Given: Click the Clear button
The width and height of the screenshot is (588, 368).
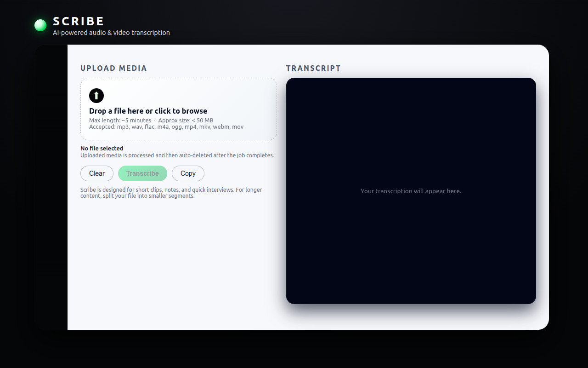Looking at the screenshot, I should click(96, 173).
